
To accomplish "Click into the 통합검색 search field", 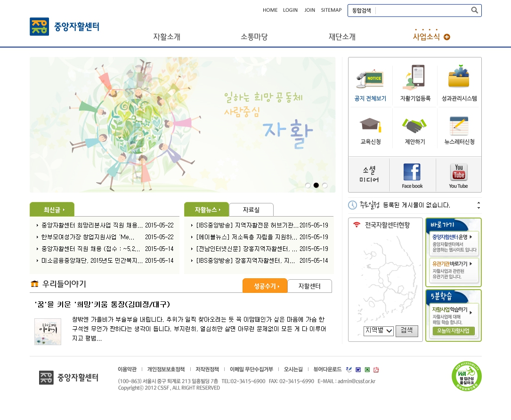I will pos(422,10).
